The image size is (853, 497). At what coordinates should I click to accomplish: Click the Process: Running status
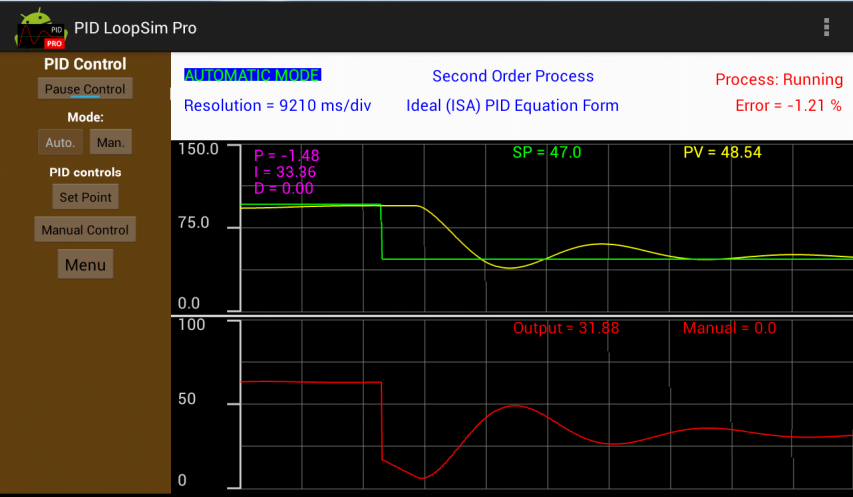tap(779, 79)
